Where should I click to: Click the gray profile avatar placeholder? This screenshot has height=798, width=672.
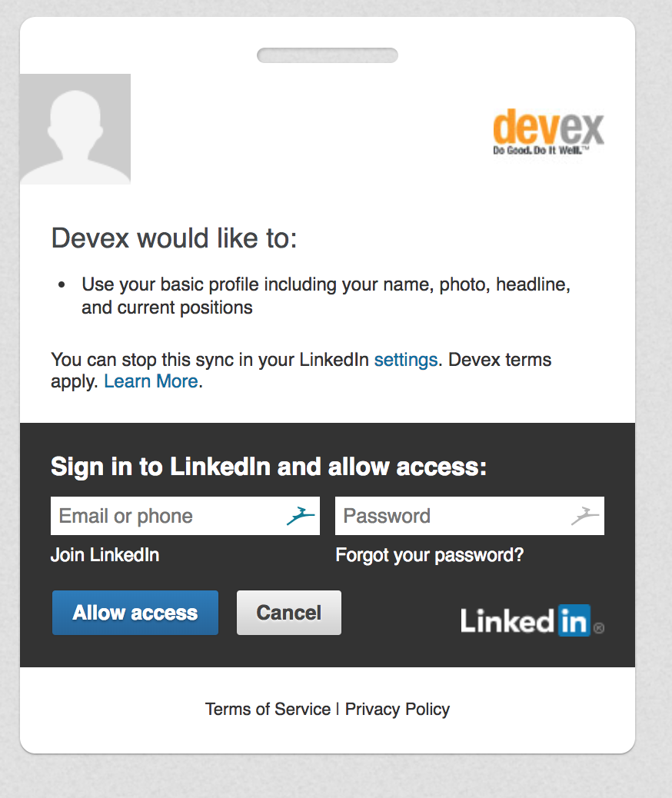pyautogui.click(x=75, y=129)
